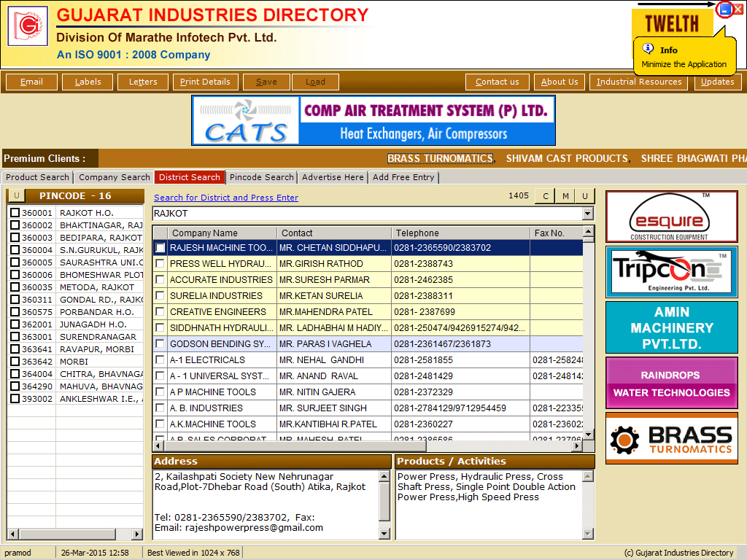Check pincode 363642 MORBI
This screenshot has width=747, height=560.
tap(15, 361)
